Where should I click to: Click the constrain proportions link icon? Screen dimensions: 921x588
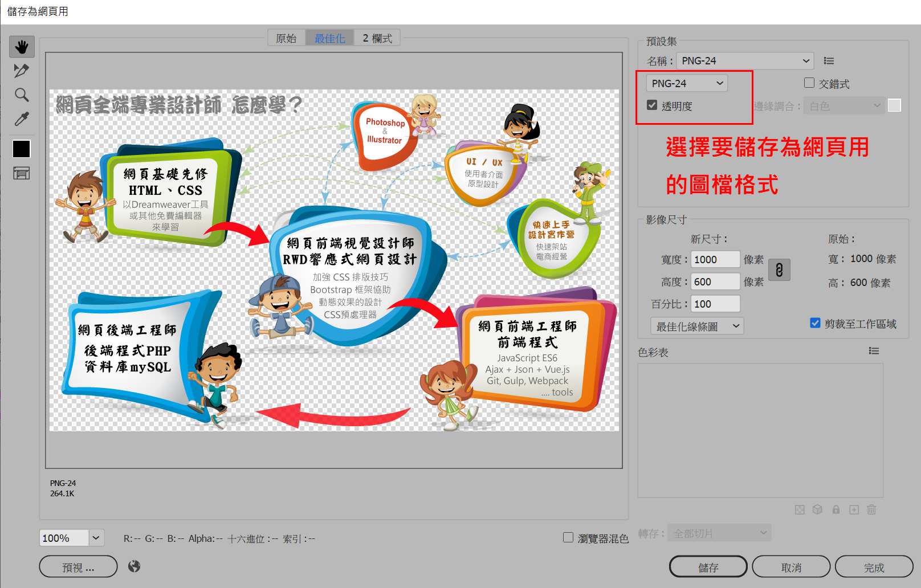coord(779,269)
